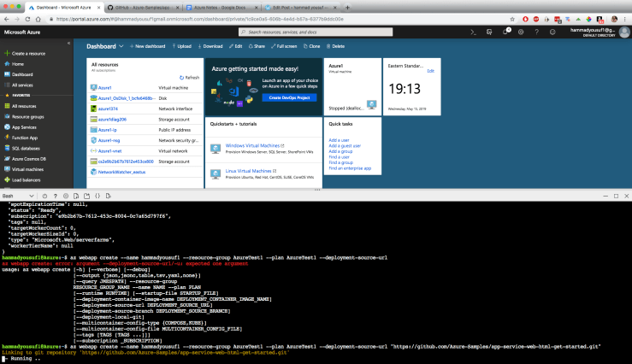Select Create a resource in sidebar
The width and height of the screenshot is (632, 364).
(25, 54)
